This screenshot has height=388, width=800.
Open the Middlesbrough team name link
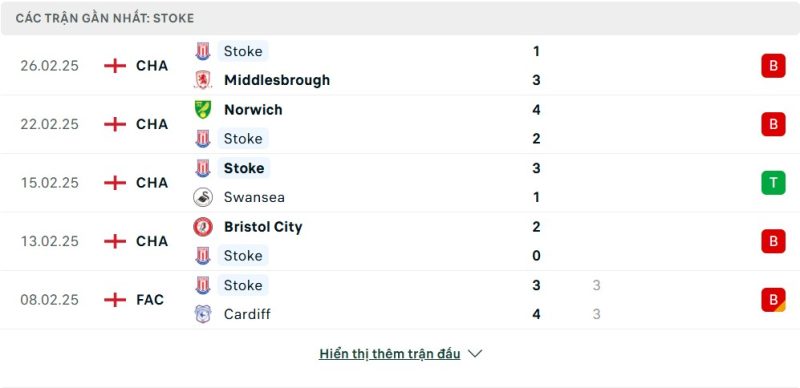pyautogui.click(x=277, y=80)
